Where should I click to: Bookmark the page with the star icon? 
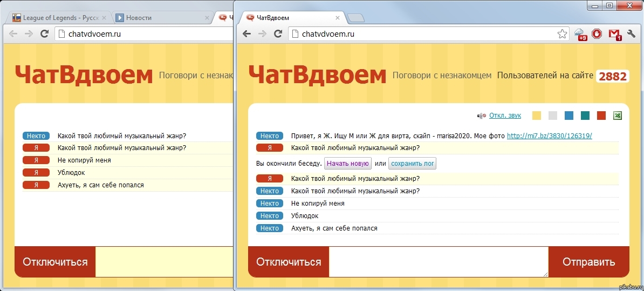[562, 34]
